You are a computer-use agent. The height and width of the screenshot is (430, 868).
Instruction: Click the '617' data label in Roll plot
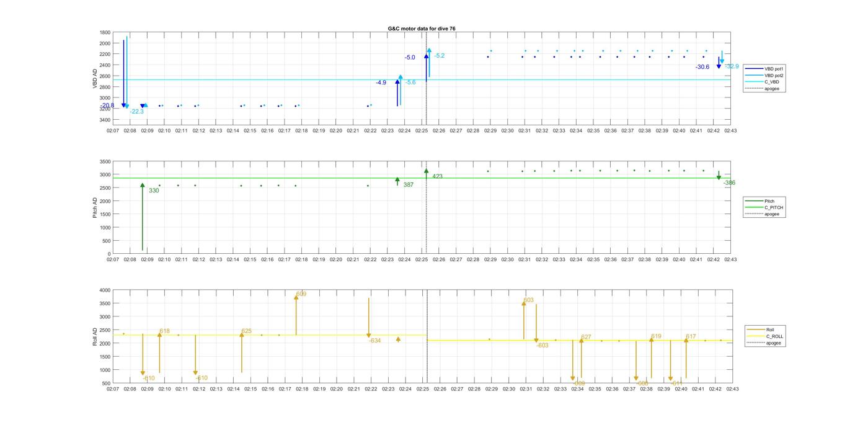coord(691,336)
